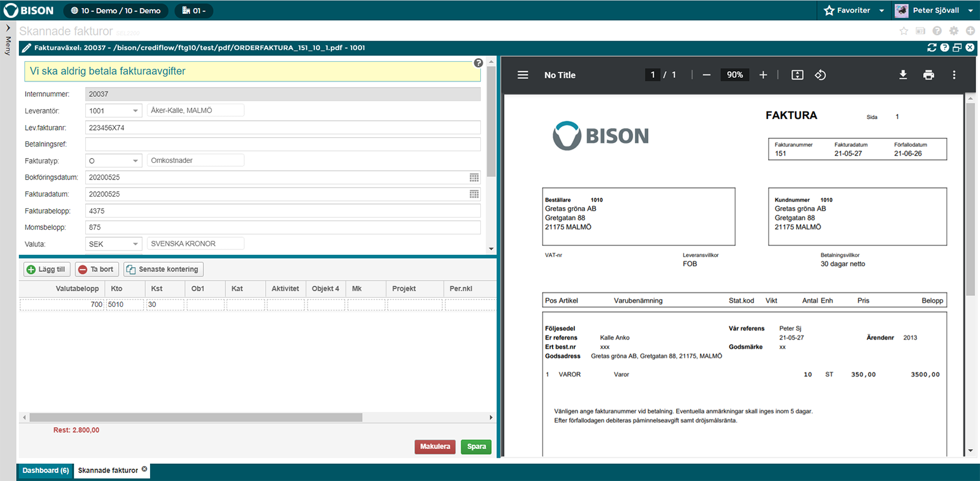The height and width of the screenshot is (481, 980).
Task: Click the grey news layout icon
Action: click(x=920, y=31)
